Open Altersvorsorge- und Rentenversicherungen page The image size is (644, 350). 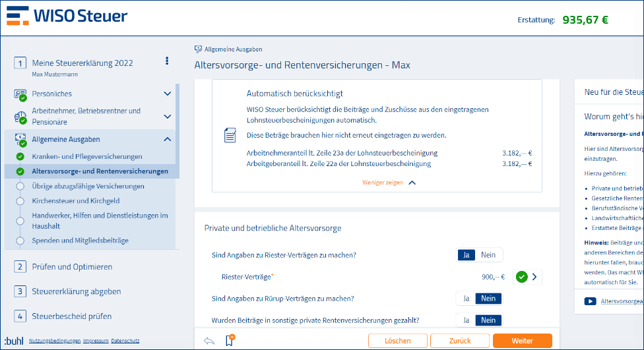[x=100, y=171]
